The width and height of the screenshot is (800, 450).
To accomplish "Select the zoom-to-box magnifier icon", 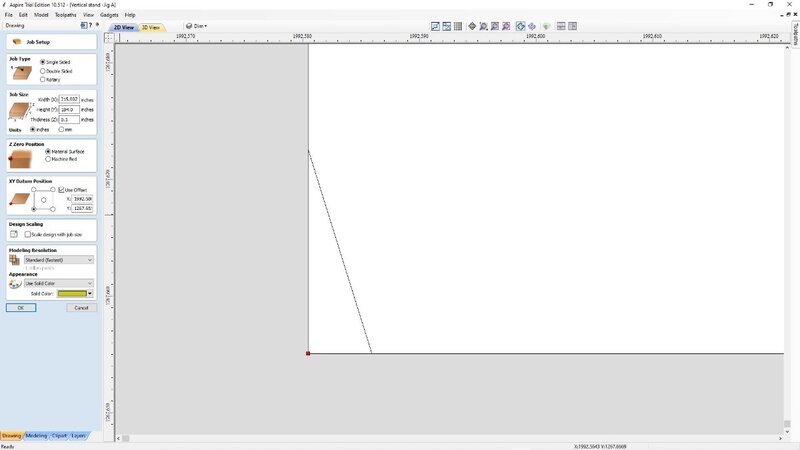I will [494, 26].
